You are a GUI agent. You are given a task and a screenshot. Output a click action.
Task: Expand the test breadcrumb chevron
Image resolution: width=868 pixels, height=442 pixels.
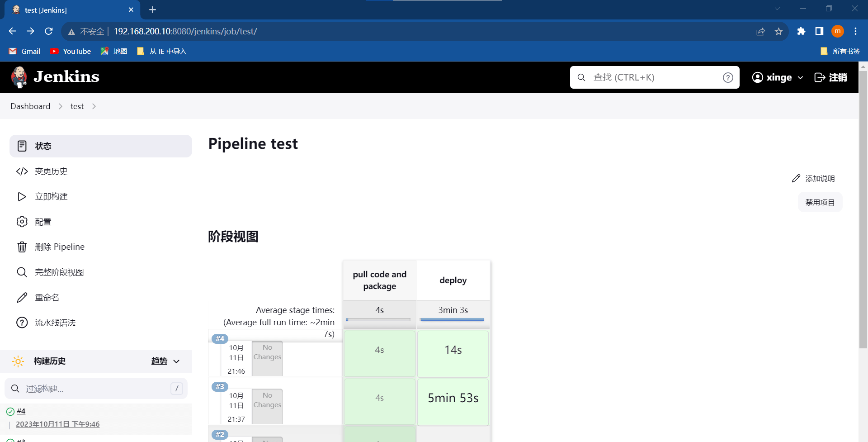[x=94, y=106]
